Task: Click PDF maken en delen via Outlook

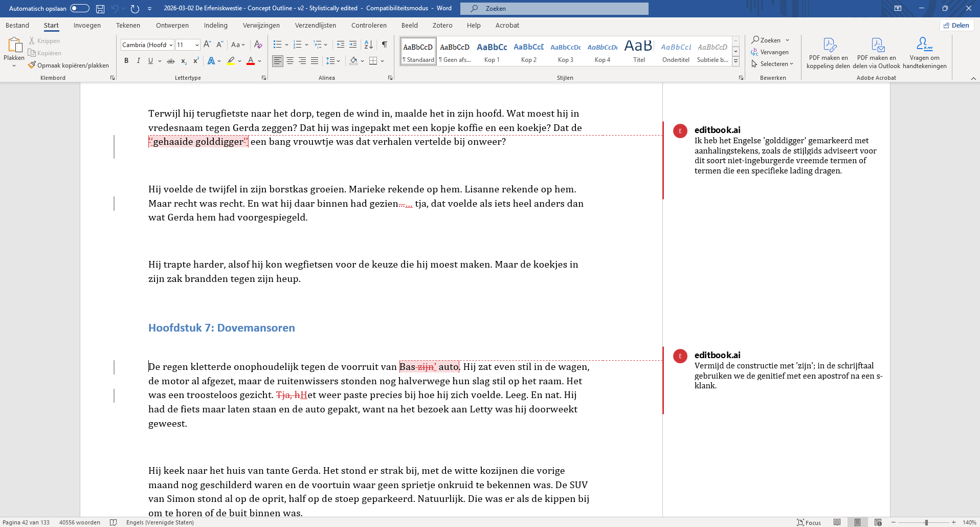Action: point(877,53)
